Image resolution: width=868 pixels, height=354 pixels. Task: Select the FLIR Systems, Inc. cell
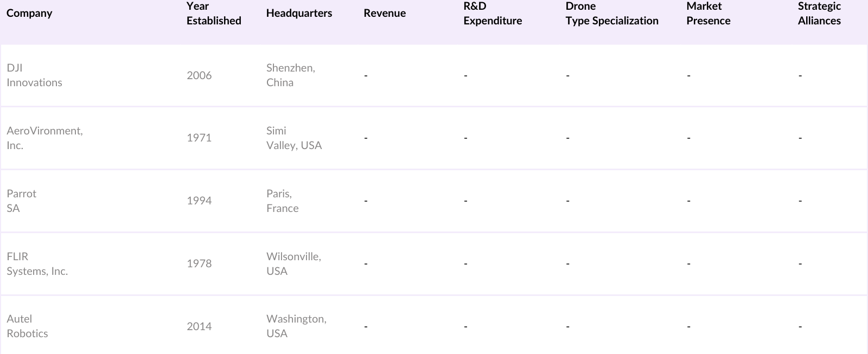[x=37, y=264]
